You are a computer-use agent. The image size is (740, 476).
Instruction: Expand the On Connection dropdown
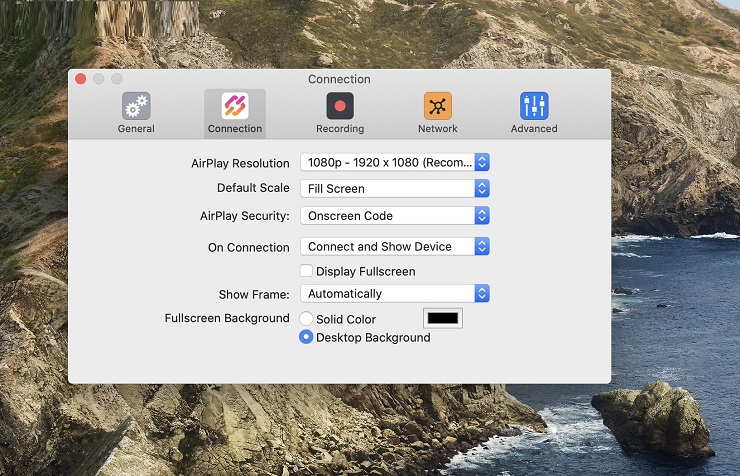[x=394, y=246]
